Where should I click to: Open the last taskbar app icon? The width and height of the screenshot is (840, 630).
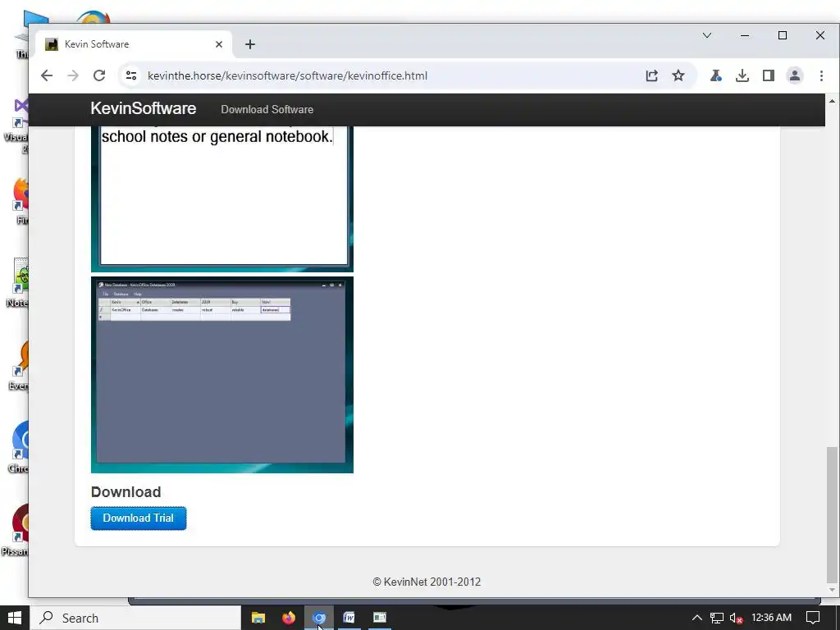tap(379, 618)
